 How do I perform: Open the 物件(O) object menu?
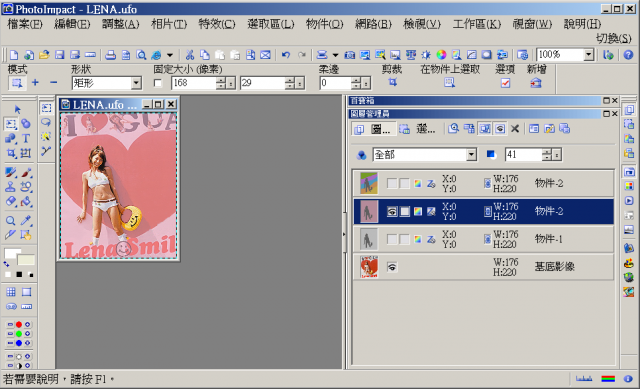(x=324, y=24)
